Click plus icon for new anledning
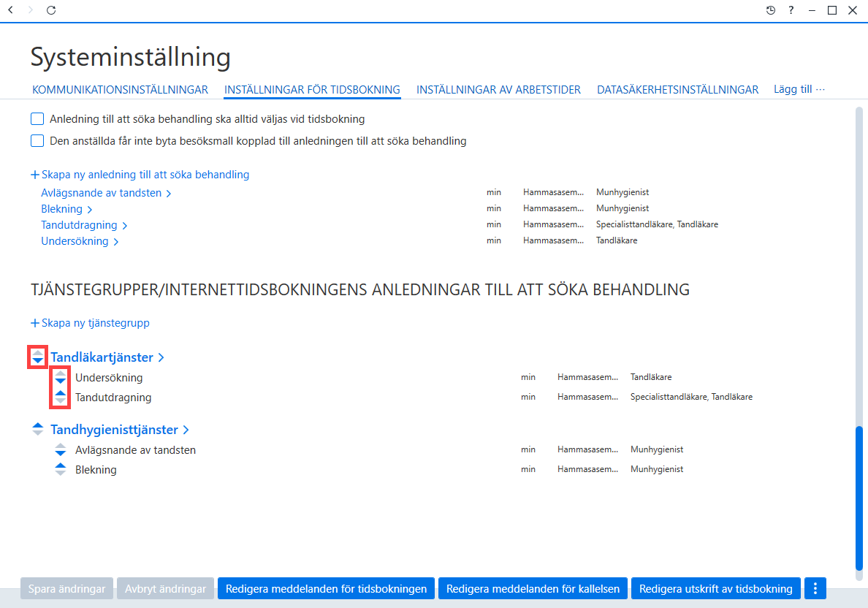Viewport: 868px width, 608px height. (35, 175)
